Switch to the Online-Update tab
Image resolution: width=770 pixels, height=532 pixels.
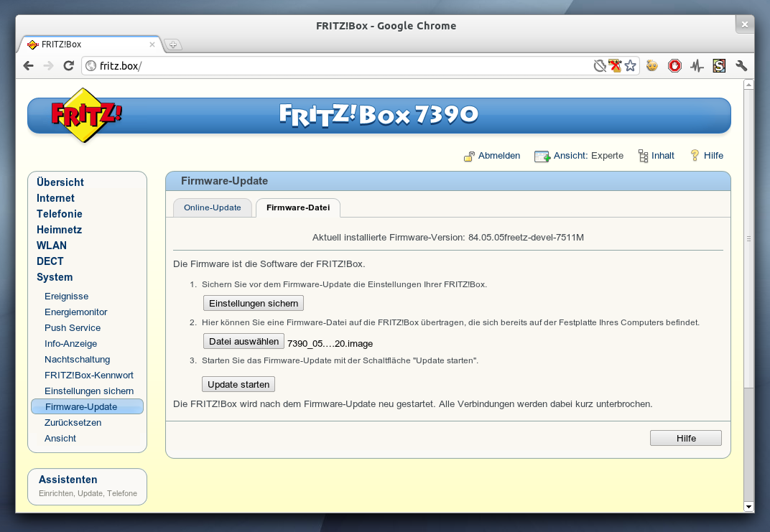[212, 207]
